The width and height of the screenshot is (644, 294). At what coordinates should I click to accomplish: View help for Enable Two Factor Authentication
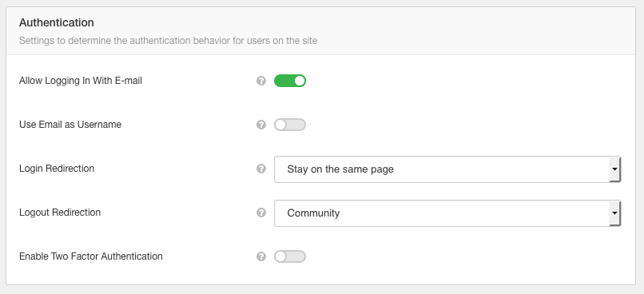(x=261, y=256)
